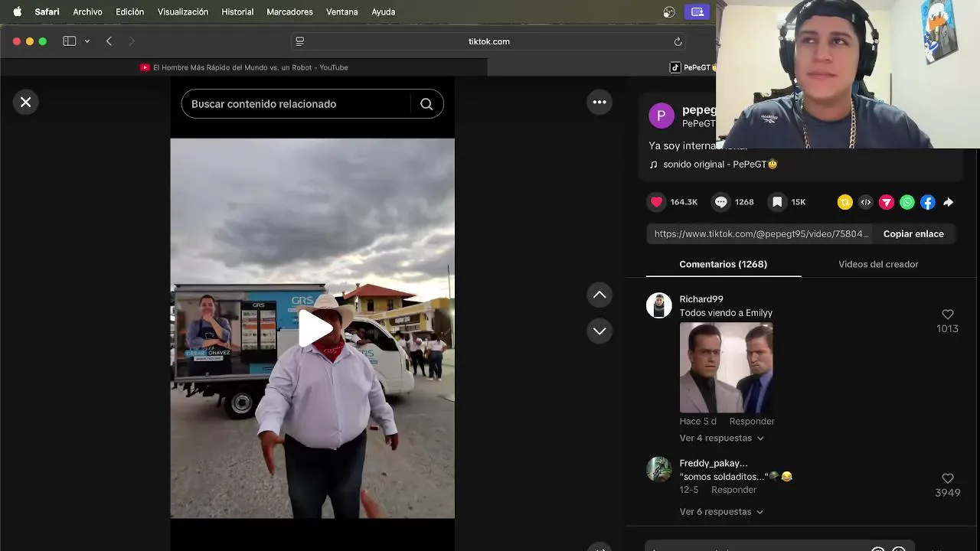Switch to the YouTube tab

click(243, 67)
